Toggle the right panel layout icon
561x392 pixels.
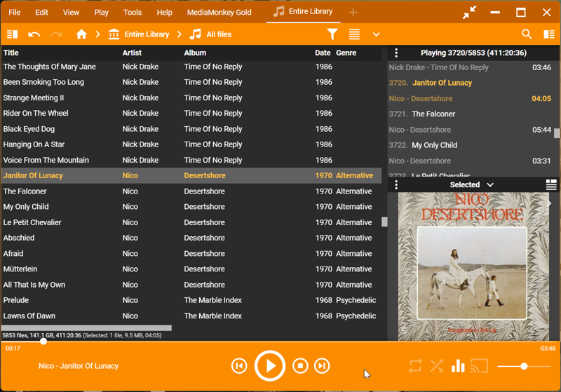click(x=549, y=34)
